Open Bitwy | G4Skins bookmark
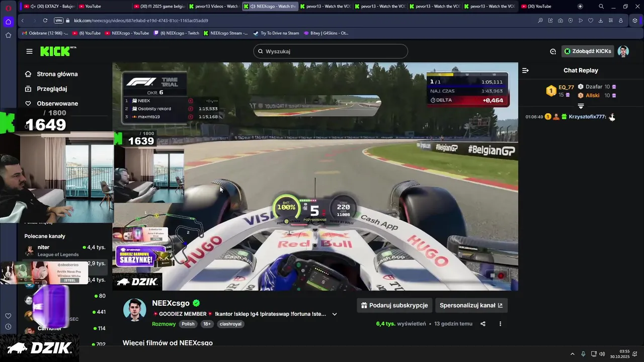The height and width of the screenshot is (362, 644). [326, 33]
